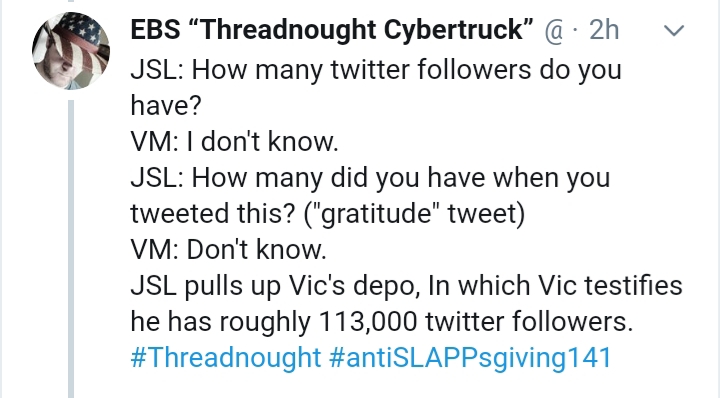Screen dimensions: 720x398
Task: Open the EBS "Threadnought Cybertruck" profile name
Action: click(332, 30)
